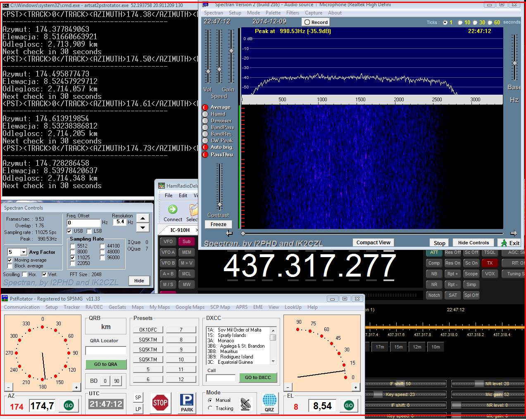Select the 10 seconds ticks radio

tap(460, 23)
